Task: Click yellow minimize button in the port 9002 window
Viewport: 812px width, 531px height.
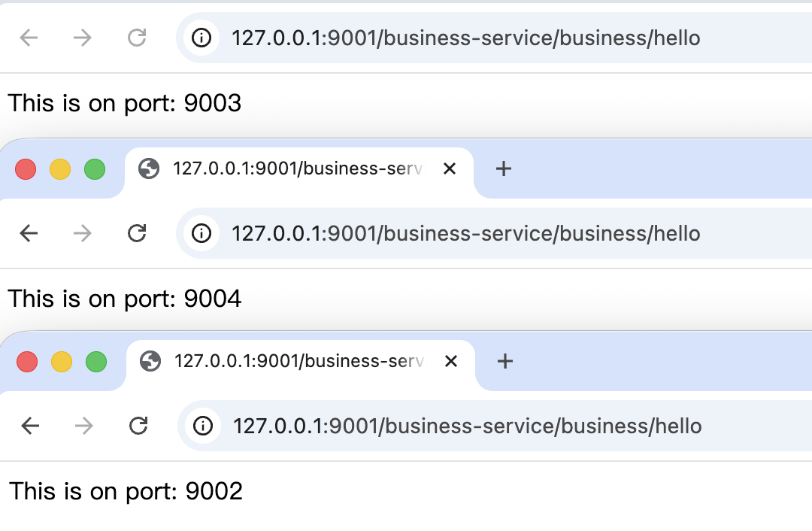Action: (x=62, y=362)
